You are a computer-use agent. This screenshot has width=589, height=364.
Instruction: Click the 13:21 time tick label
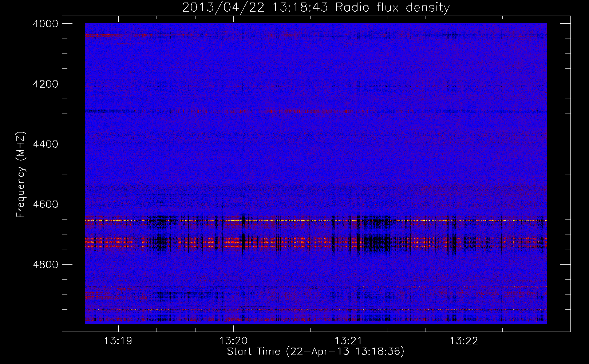[349, 341]
